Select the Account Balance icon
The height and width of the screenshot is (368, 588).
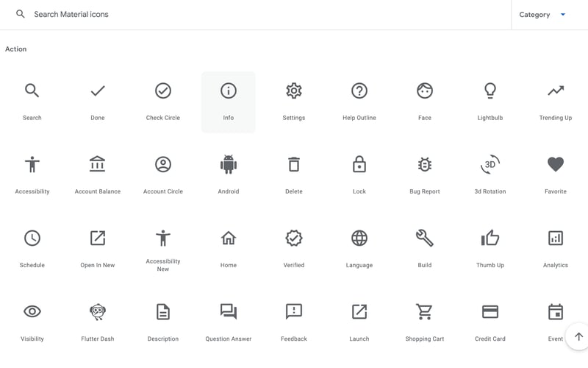pyautogui.click(x=98, y=164)
